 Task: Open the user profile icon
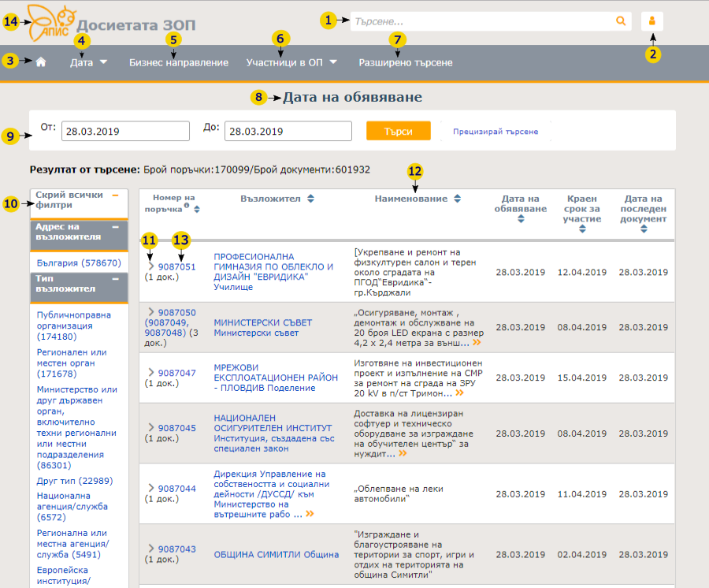652,21
